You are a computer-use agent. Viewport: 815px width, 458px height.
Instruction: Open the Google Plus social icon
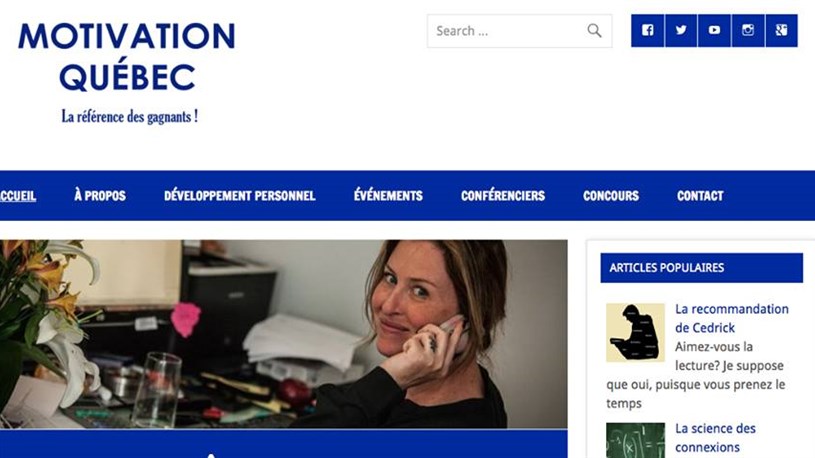[x=781, y=31]
